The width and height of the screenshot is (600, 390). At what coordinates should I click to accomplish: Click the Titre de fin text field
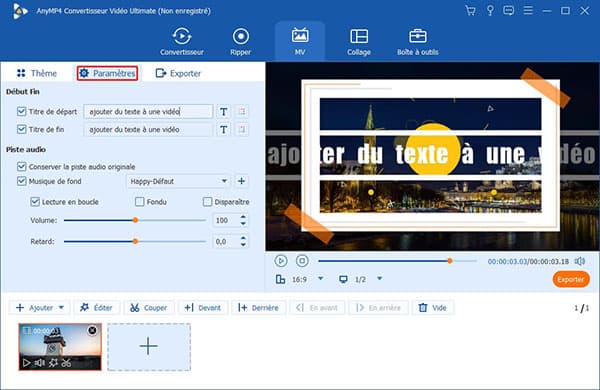pos(148,129)
